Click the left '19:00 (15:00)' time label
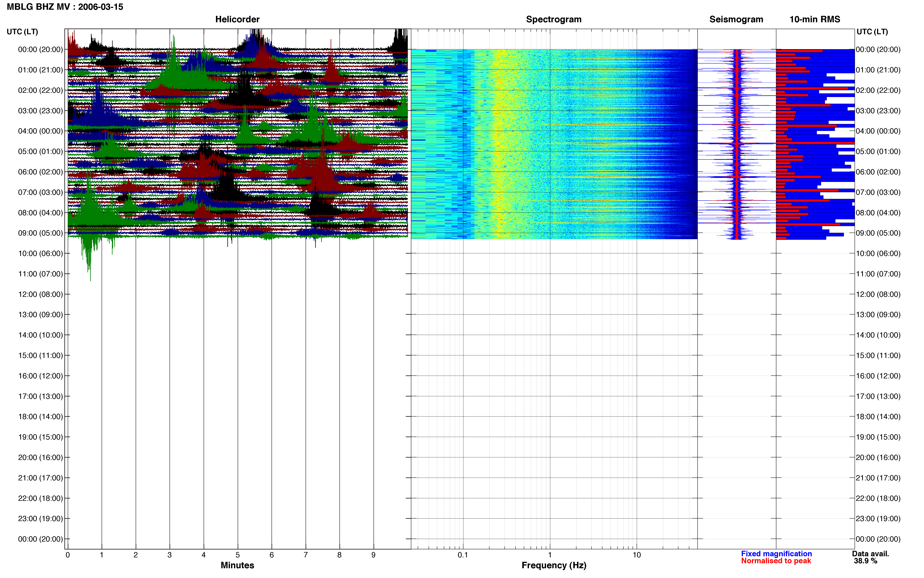 pos(41,437)
